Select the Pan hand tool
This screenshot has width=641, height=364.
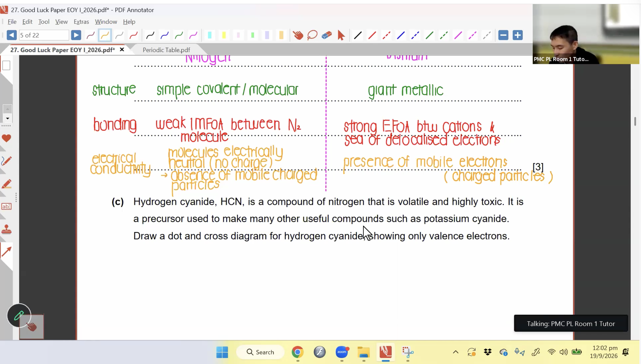[298, 35]
